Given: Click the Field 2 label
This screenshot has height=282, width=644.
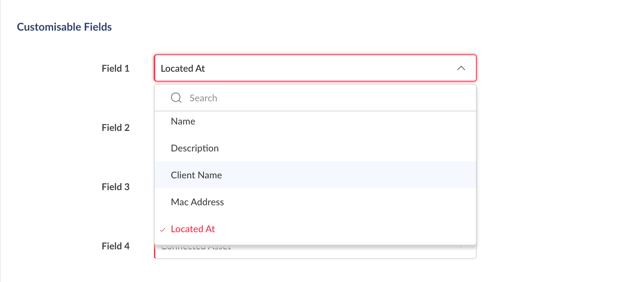Looking at the screenshot, I should (x=115, y=128).
